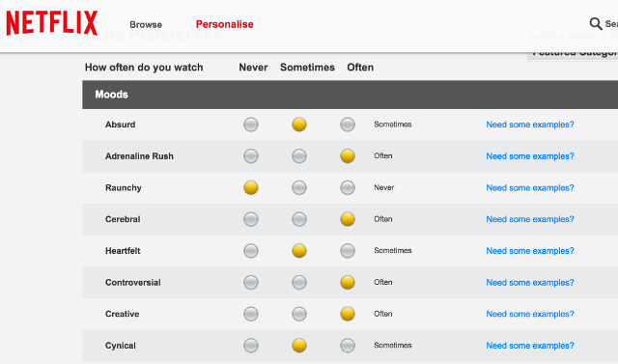Set Cynical to Often
The height and width of the screenshot is (364, 618).
pos(348,346)
